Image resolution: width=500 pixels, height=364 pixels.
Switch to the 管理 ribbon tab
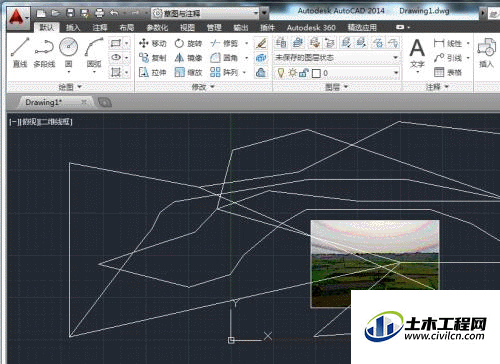[x=214, y=28]
